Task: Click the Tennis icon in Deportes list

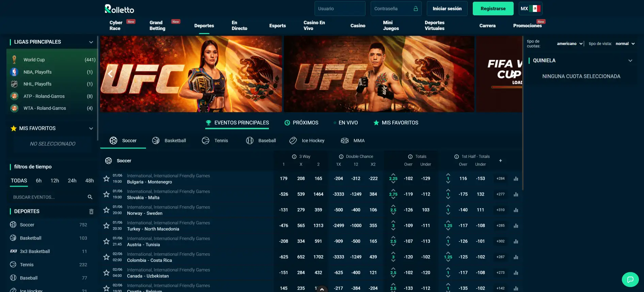Action: 13,264
